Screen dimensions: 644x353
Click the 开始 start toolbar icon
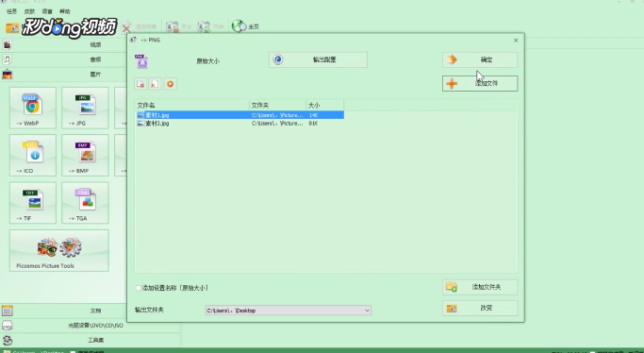coord(210,26)
